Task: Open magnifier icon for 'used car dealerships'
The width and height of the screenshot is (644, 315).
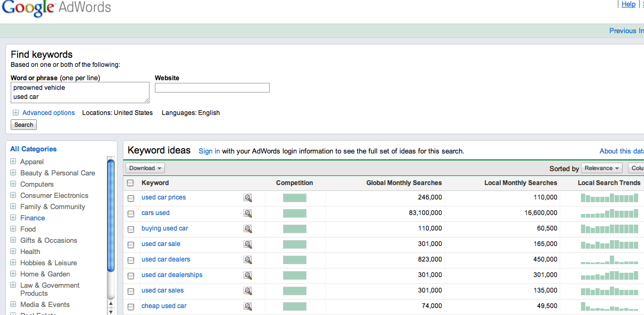Action: [x=248, y=275]
